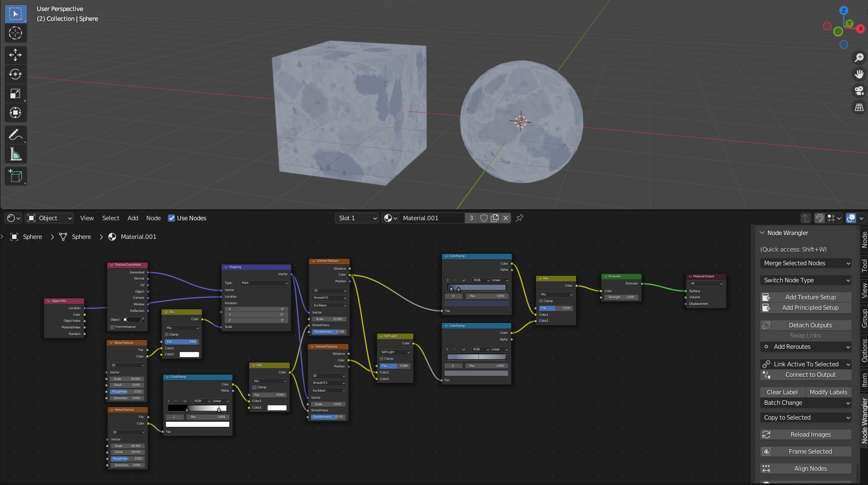The image size is (868, 485).
Task: Activate the Move tool
Action: (x=15, y=54)
